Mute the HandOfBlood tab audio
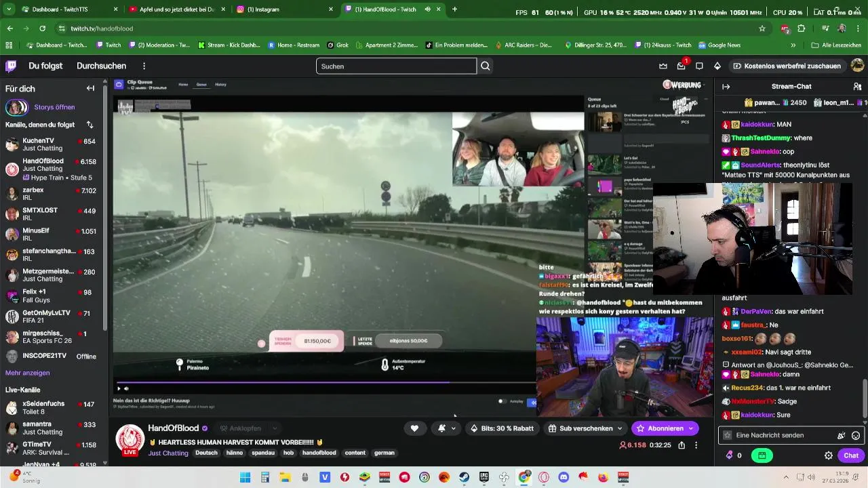Screen dimensions: 868x488 (x=428, y=9)
